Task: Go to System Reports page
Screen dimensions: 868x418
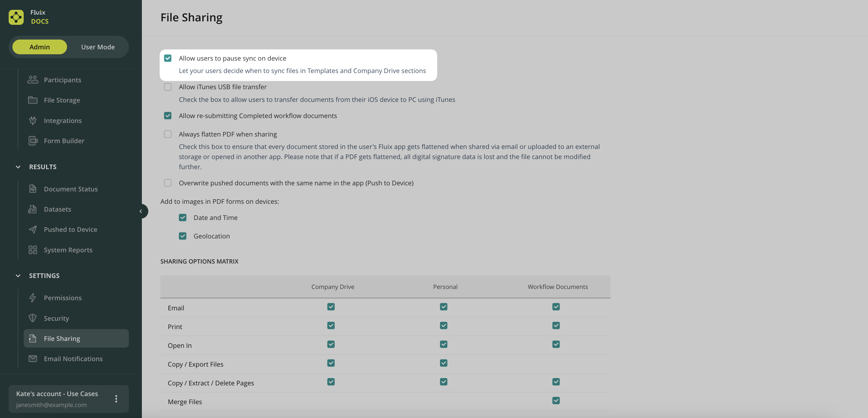Action: pyautogui.click(x=68, y=250)
